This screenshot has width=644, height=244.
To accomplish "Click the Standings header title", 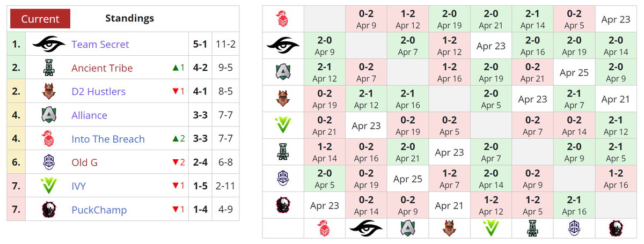I will [129, 18].
